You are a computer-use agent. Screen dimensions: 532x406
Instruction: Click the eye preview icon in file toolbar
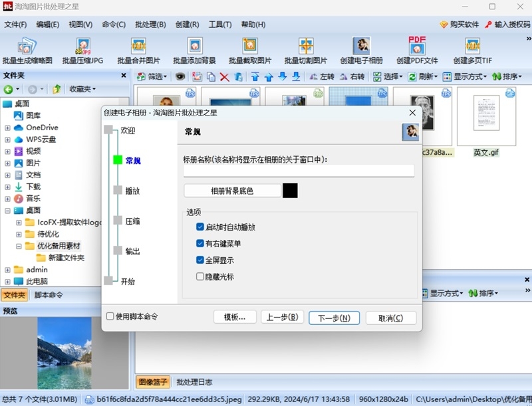(x=180, y=76)
